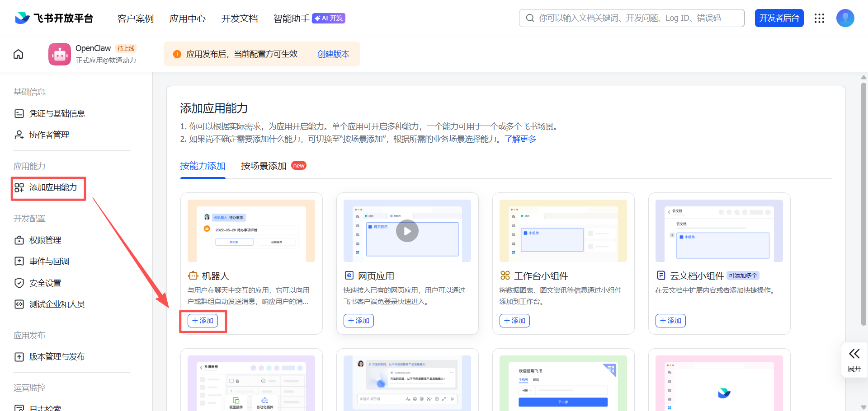Open 权限管理 in sidebar
The image size is (868, 411).
tap(45, 240)
